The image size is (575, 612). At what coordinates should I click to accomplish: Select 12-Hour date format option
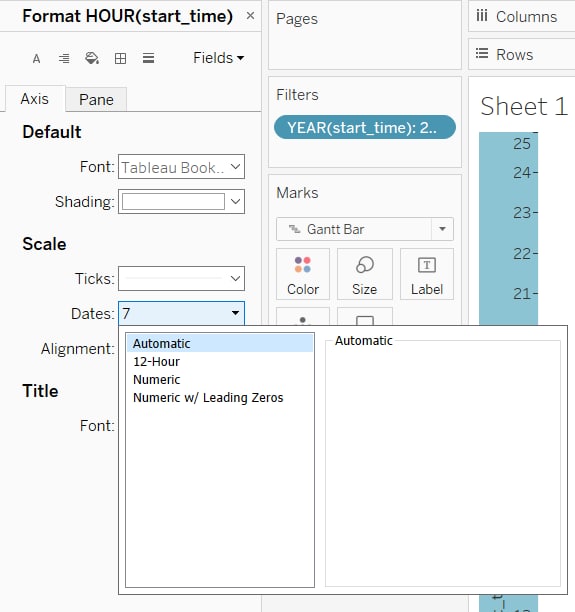click(220, 361)
